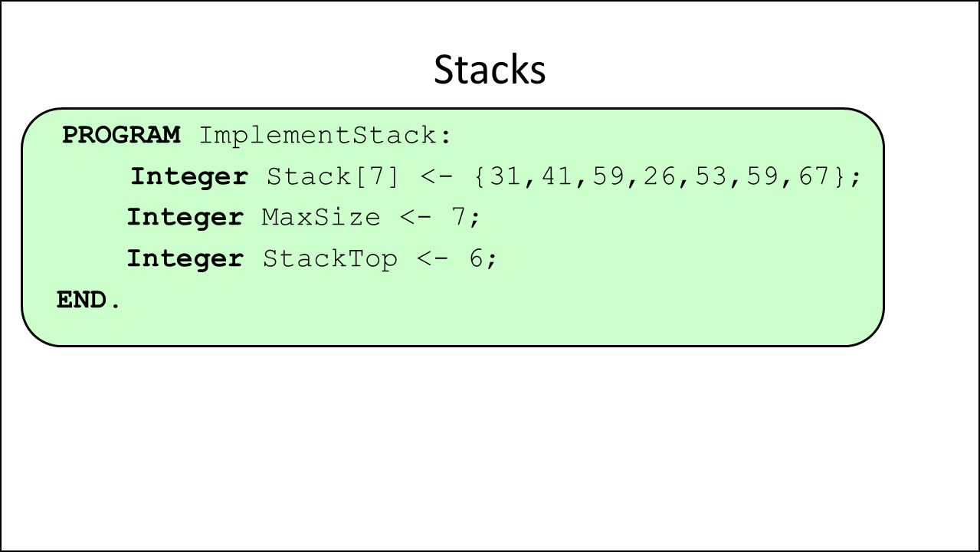Click the StackTop variable name

330,260
